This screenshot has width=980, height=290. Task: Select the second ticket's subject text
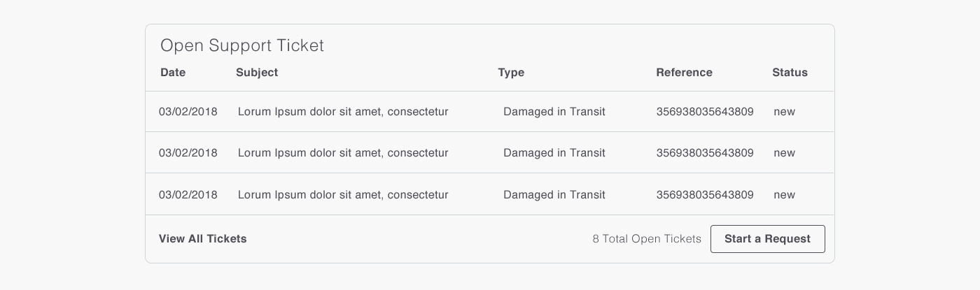[343, 153]
